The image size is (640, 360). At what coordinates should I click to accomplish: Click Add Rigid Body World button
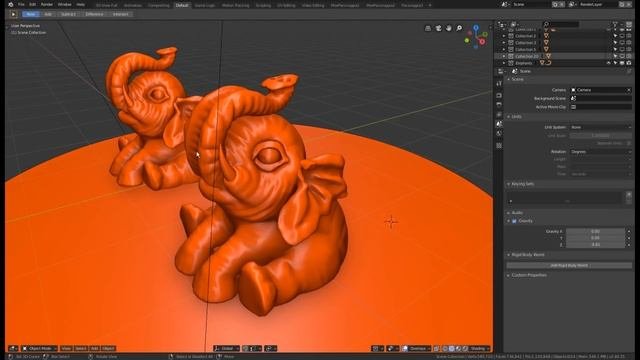tap(569, 265)
